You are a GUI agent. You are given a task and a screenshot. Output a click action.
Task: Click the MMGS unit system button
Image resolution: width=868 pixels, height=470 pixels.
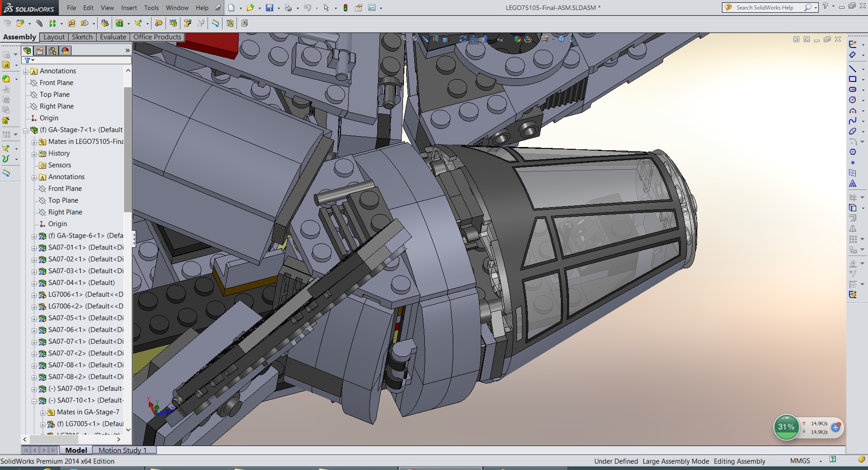pyautogui.click(x=800, y=461)
